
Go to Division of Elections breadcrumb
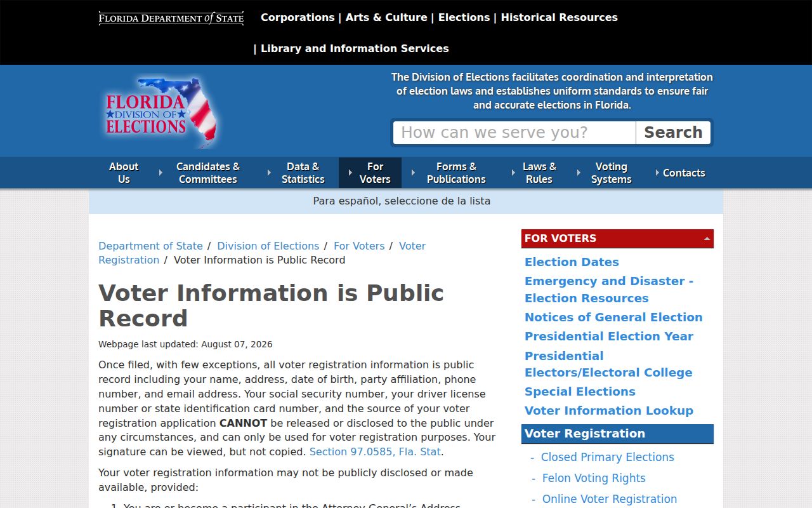click(x=268, y=246)
